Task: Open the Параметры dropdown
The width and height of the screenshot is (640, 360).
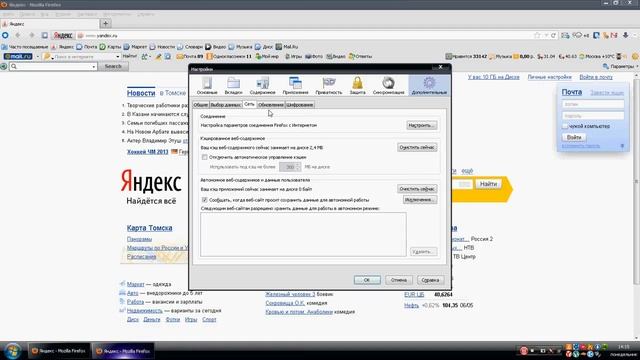Action: click(x=620, y=66)
